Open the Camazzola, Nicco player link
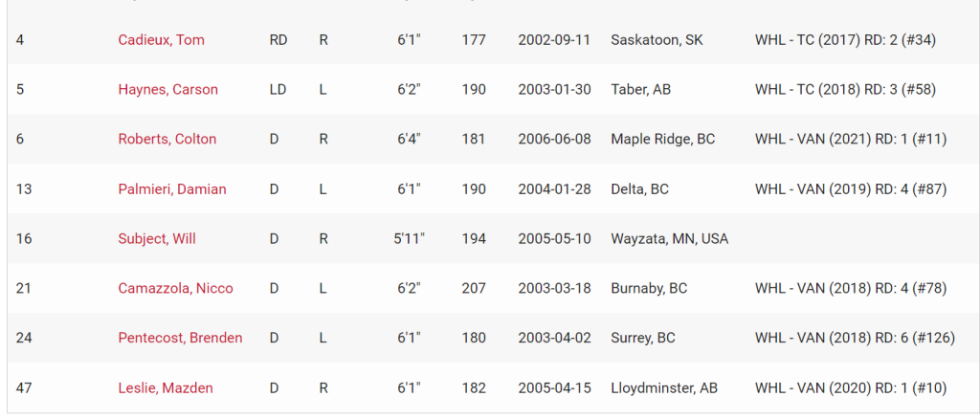Viewport: 980px width, 419px height. pyautogui.click(x=176, y=288)
